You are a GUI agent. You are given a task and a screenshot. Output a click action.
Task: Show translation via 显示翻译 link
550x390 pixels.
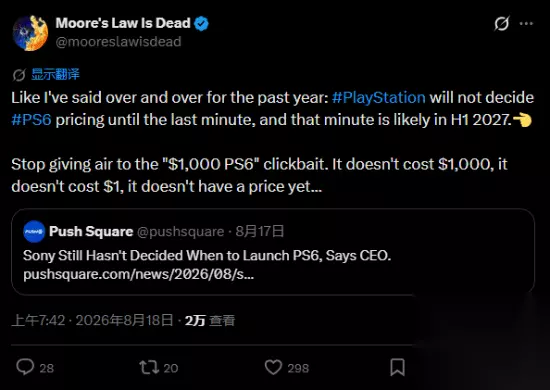click(x=55, y=74)
